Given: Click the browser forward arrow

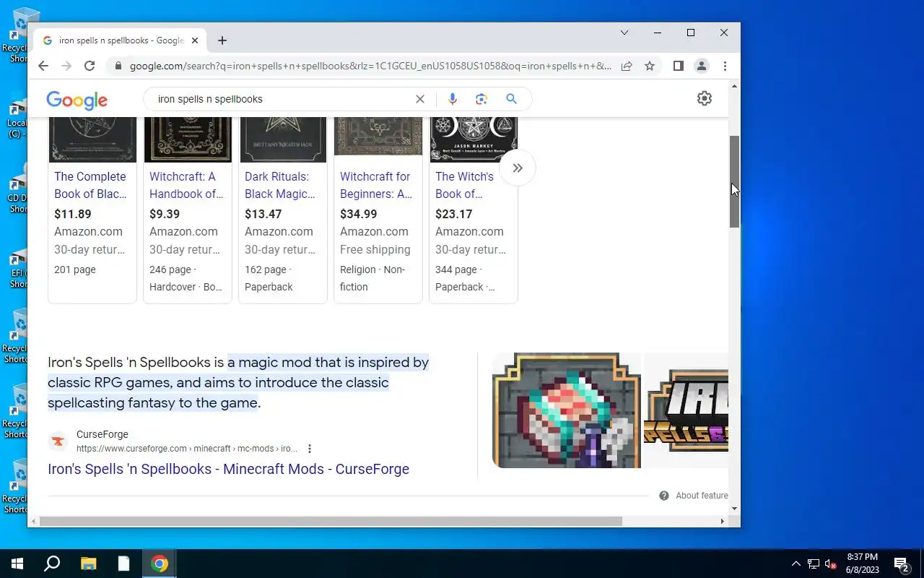Looking at the screenshot, I should pos(66,66).
